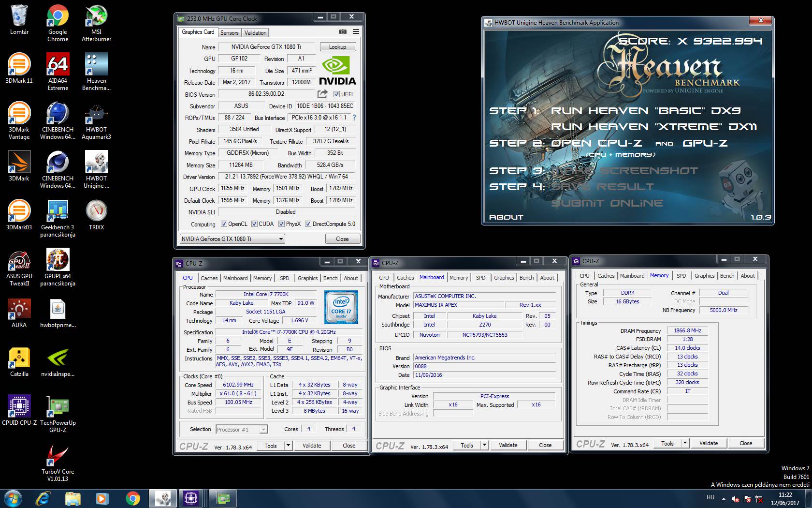Launch HWBOT Unigine desktop shortcut
The width and height of the screenshot is (812, 508).
[96, 170]
